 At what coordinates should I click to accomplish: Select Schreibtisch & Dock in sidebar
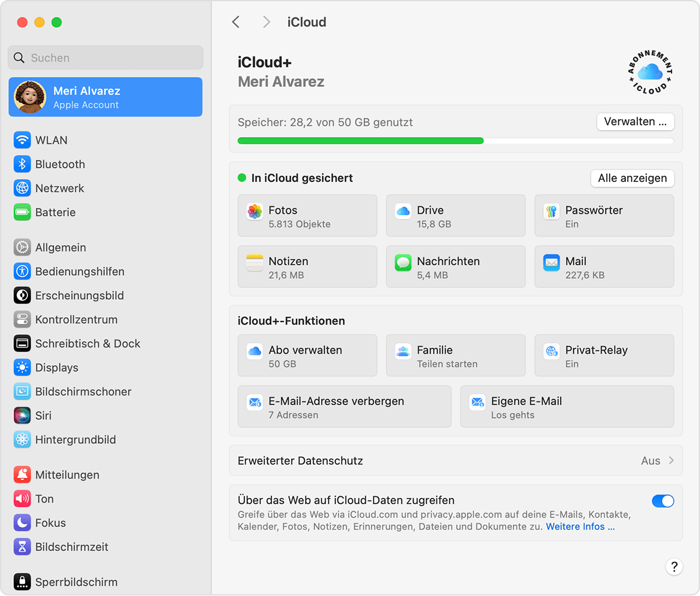coord(87,343)
